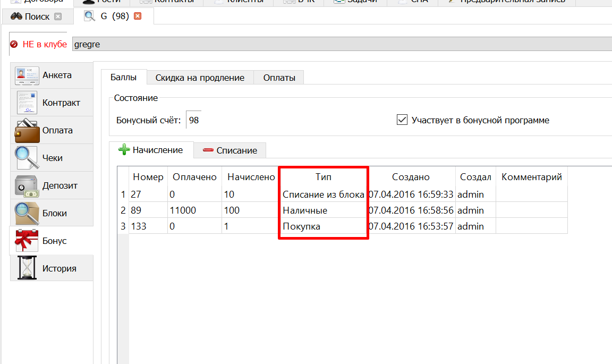Click the date 07.04.2016 16:53:57 cell
The image size is (612, 364).
tap(411, 226)
